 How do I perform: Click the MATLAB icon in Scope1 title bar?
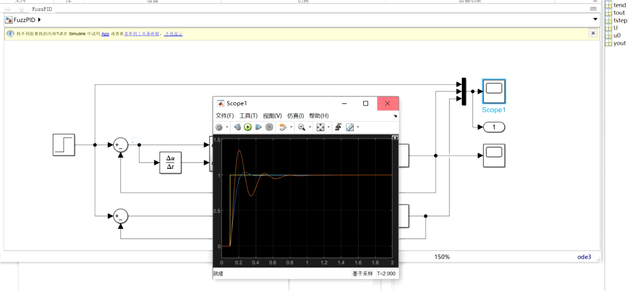(220, 103)
